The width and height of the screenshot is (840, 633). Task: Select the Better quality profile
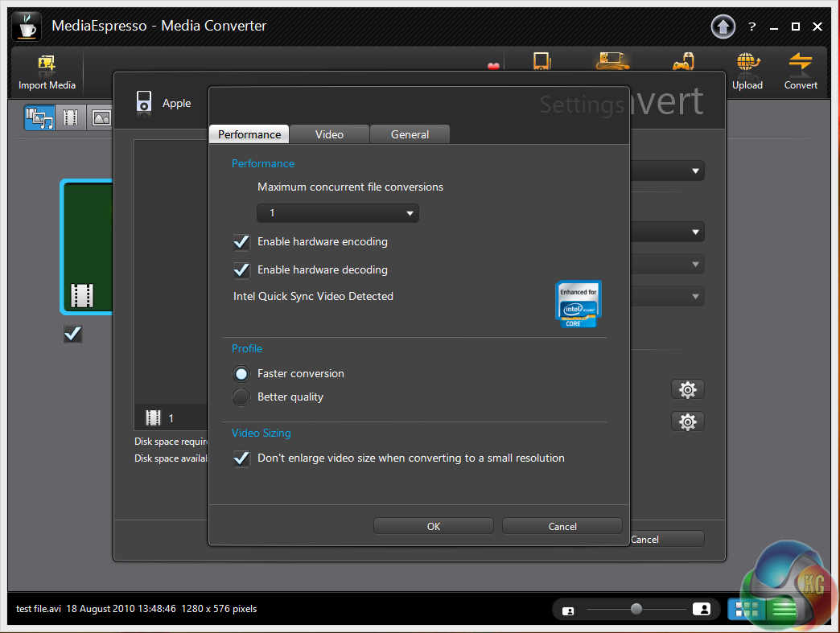(x=241, y=397)
